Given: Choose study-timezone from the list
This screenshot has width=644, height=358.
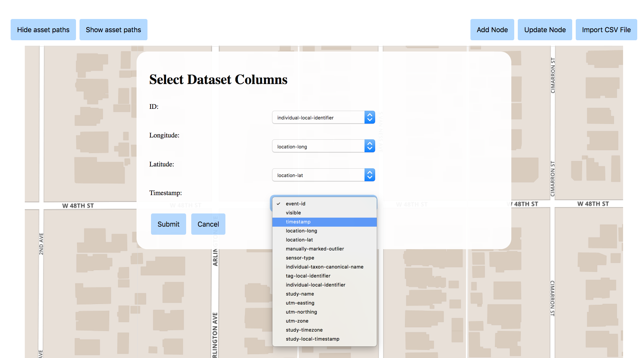Looking at the screenshot, I should (304, 330).
